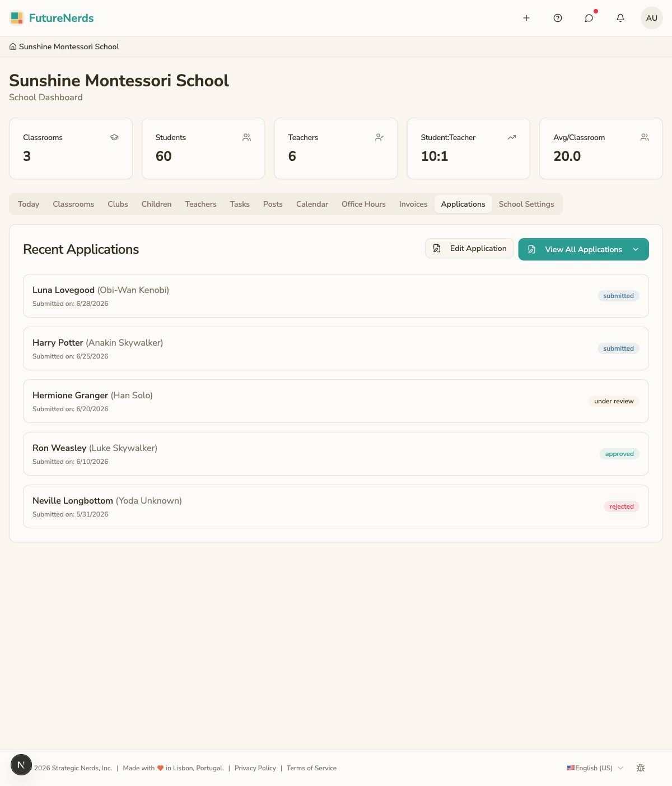Open the School Settings tab
The image size is (672, 786).
526,204
